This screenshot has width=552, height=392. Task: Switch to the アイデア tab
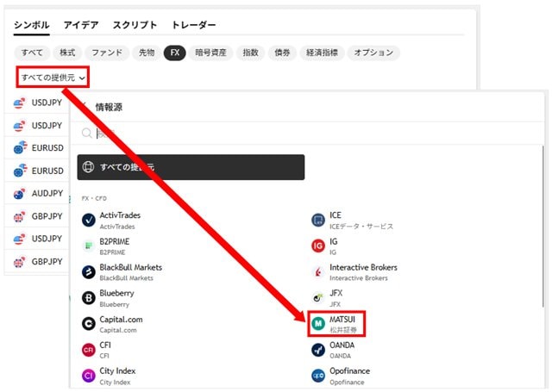[x=81, y=25]
